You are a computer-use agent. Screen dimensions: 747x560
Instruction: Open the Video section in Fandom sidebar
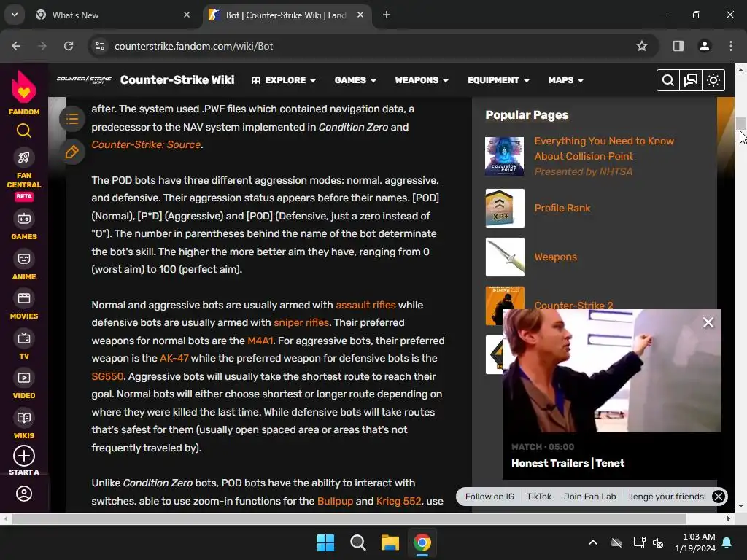[x=24, y=385]
